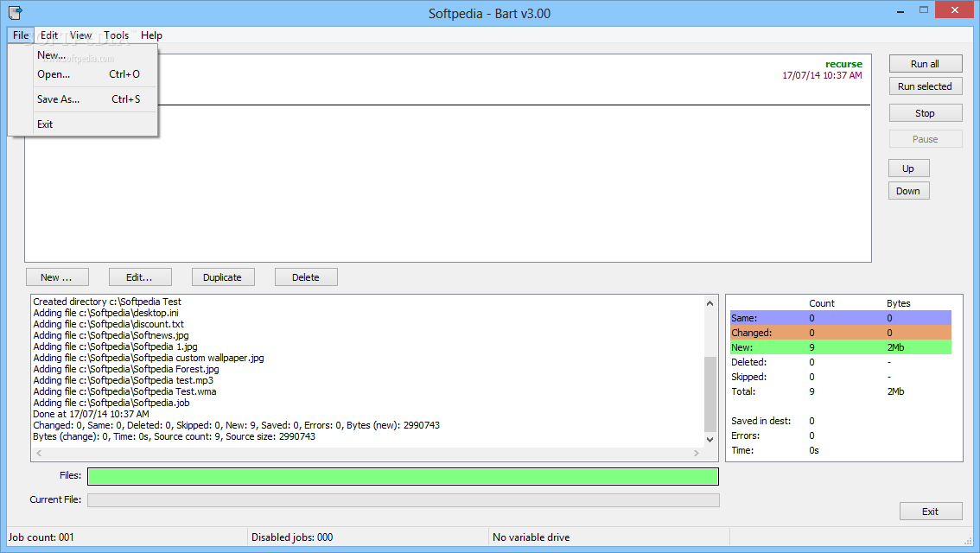The width and height of the screenshot is (980, 553).
Task: Click the Edit... job button
Action: (140, 276)
